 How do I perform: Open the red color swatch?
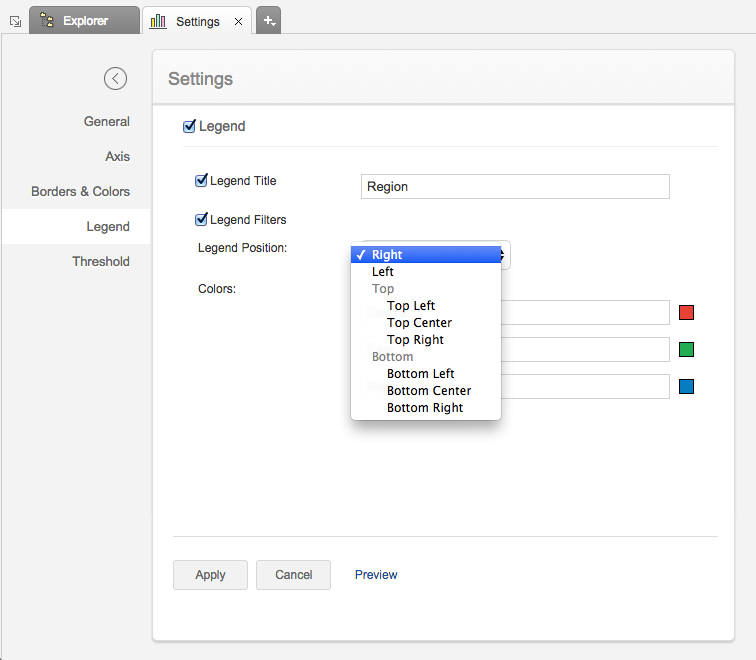(686, 313)
